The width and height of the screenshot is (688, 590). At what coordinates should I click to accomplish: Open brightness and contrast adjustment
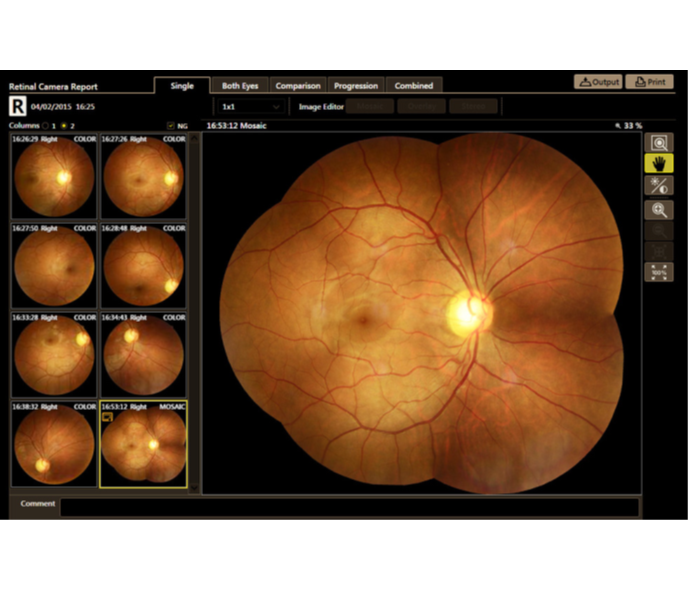tap(659, 186)
